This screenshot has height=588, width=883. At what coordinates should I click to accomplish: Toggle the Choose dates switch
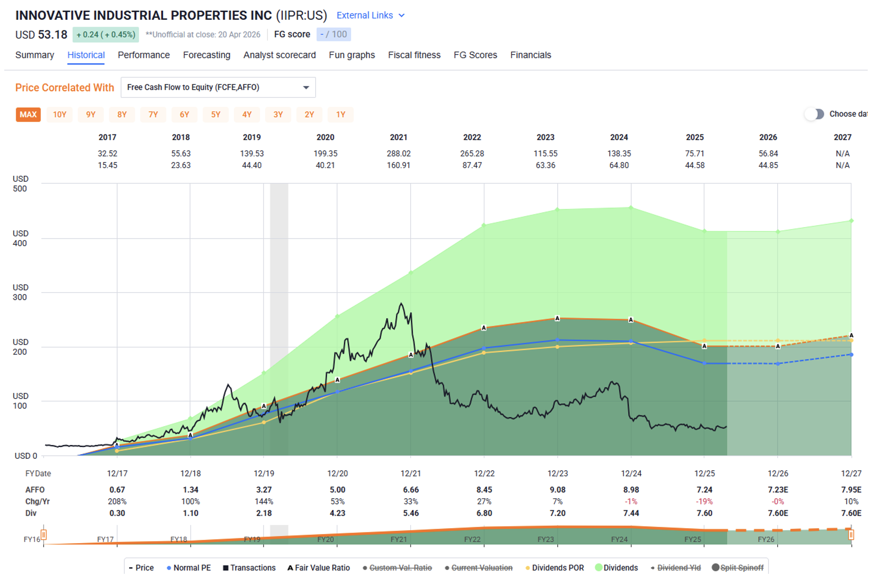pos(814,114)
